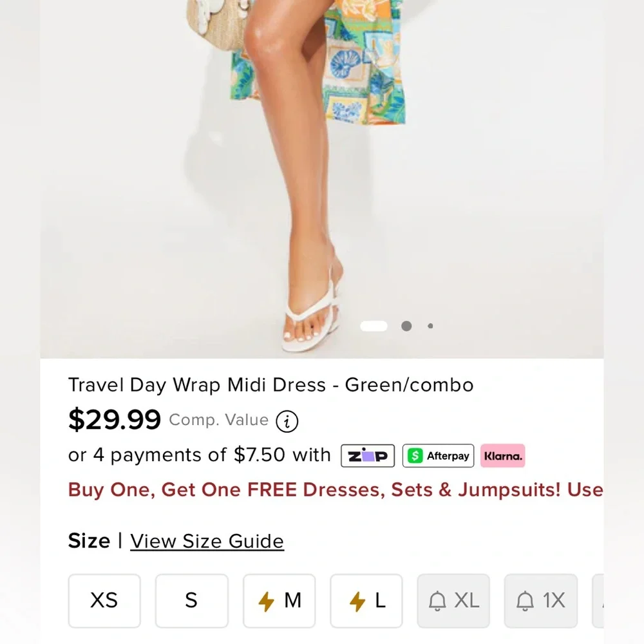Enable restock alert for size 1X
644x644 pixels.
click(540, 601)
